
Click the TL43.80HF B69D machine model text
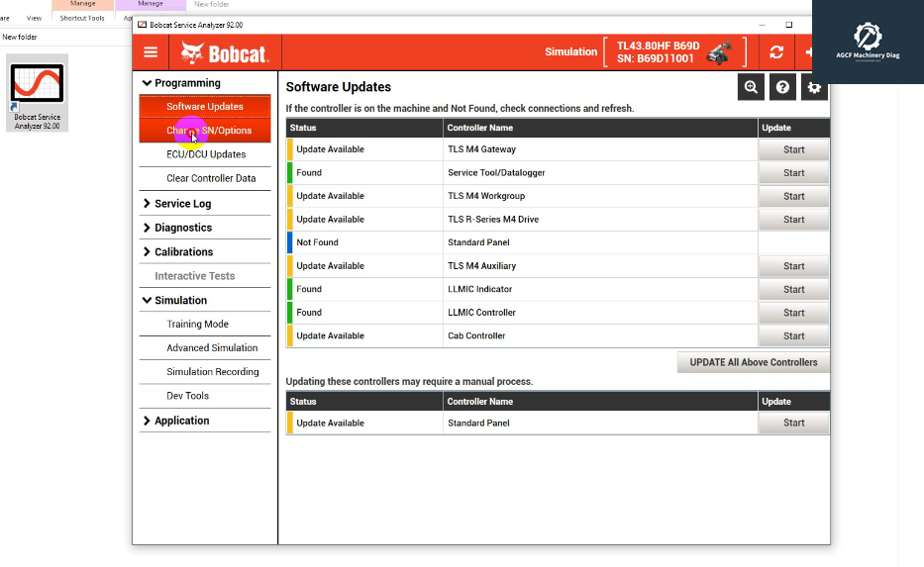pos(658,46)
